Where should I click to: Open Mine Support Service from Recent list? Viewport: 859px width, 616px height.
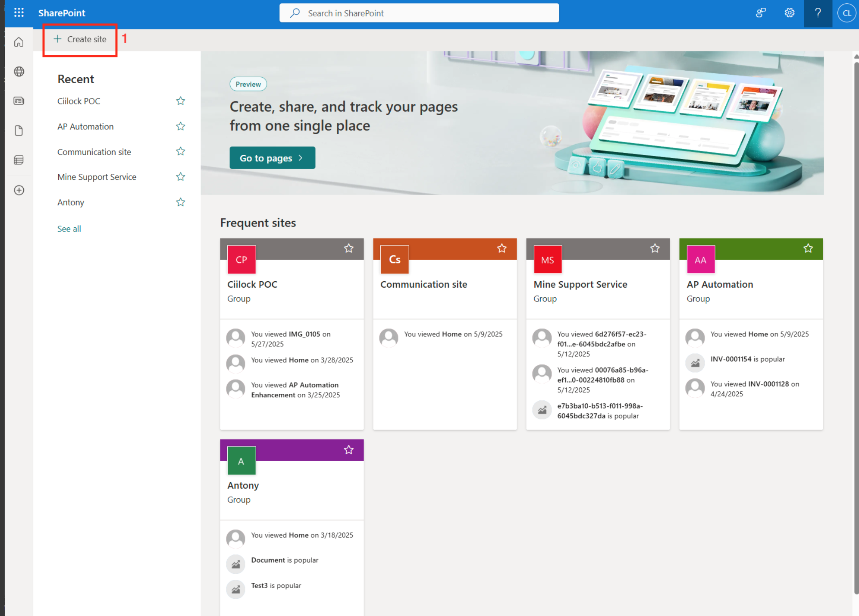coord(97,177)
